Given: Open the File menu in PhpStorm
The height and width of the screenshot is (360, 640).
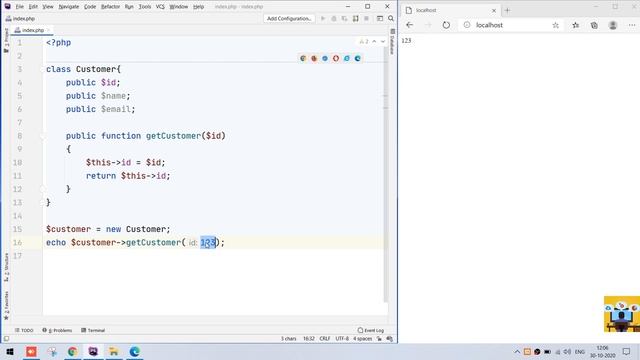Looking at the screenshot, I should pos(19,7).
